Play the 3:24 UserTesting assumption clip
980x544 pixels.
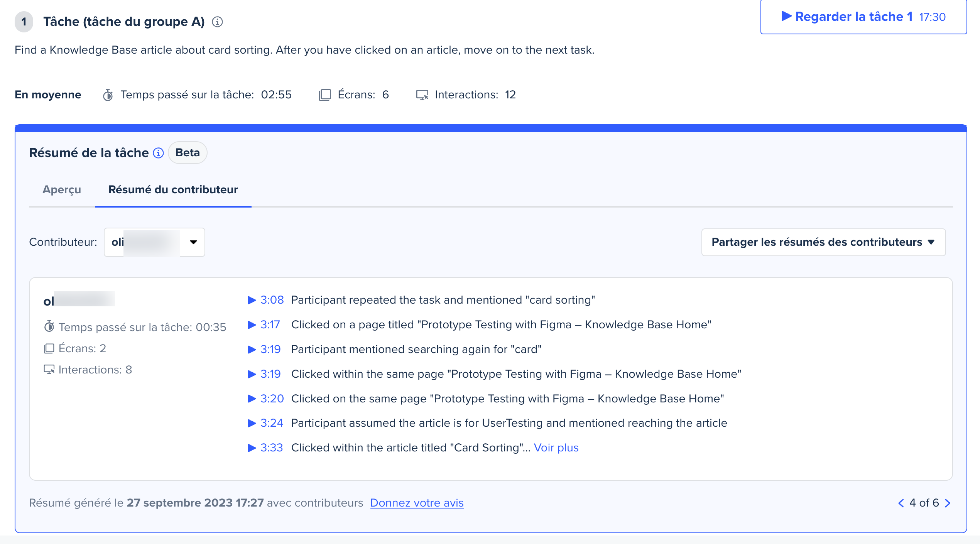(266, 423)
